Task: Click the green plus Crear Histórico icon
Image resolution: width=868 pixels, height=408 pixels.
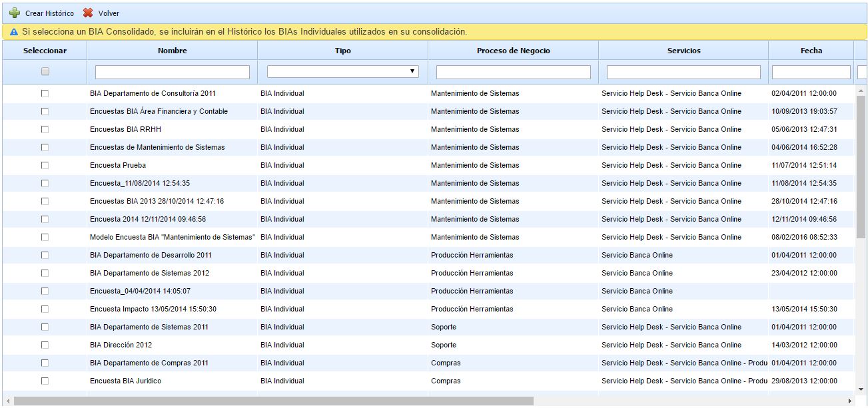Action: [15, 13]
